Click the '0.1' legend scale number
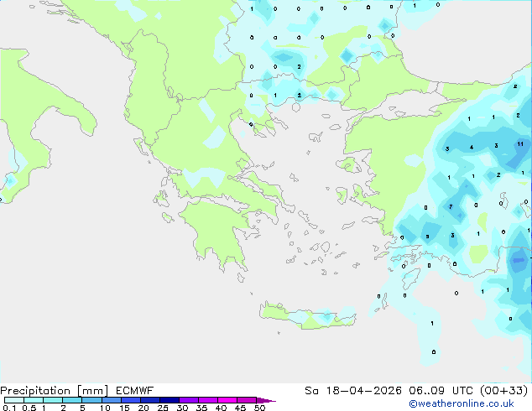This screenshot has height=411, width=532. (x=9, y=408)
